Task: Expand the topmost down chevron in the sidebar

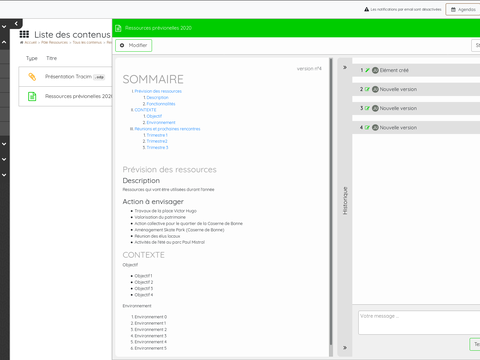Action: (x=4, y=26)
